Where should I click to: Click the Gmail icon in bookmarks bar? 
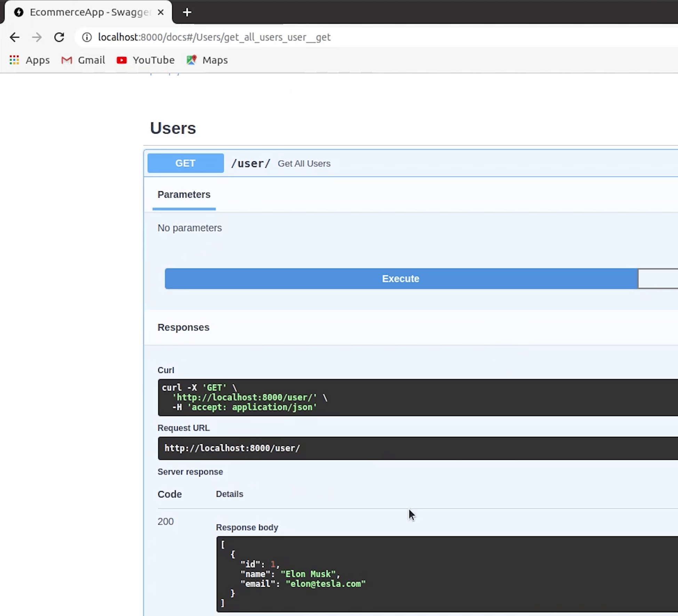tap(67, 59)
